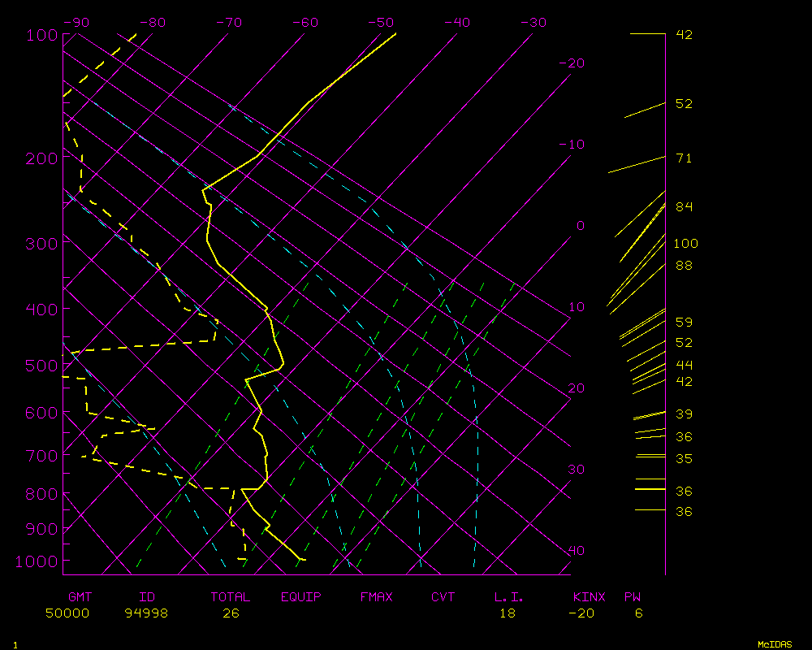Click the CVT label
The height and width of the screenshot is (650, 812).
[x=443, y=597]
